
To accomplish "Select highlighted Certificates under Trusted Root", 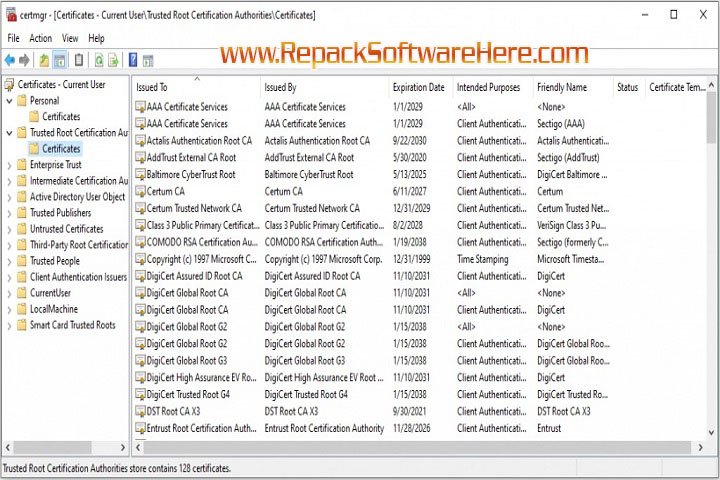I will tap(61, 149).
